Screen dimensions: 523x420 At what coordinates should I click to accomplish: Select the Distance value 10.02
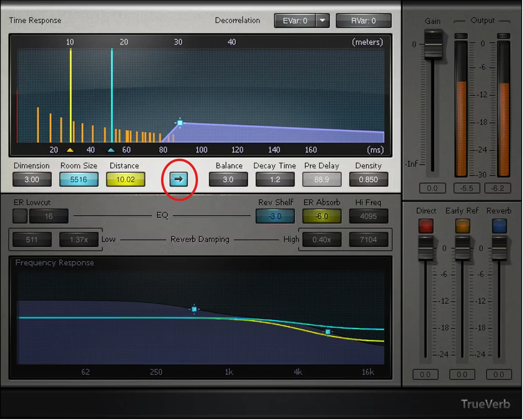coord(126,180)
